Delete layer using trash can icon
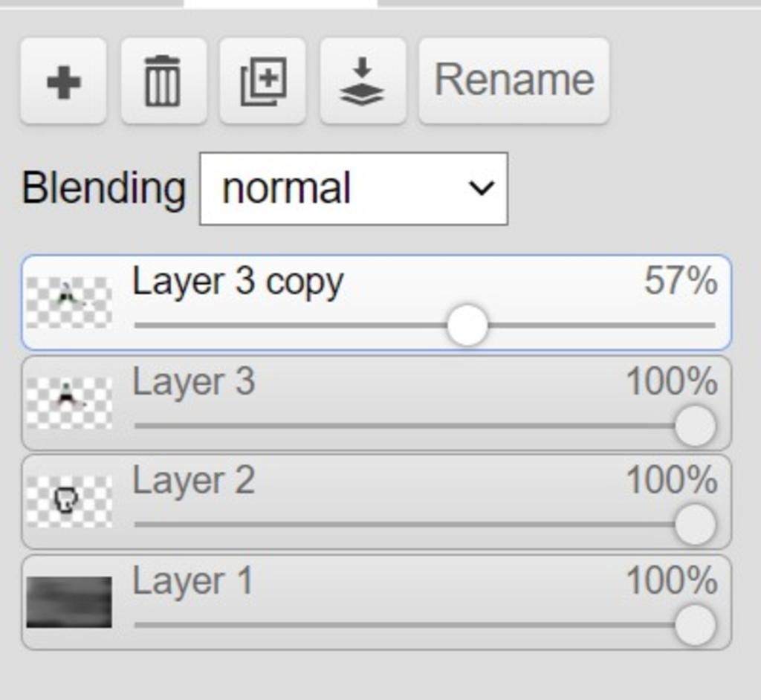Screen dimensions: 761x700 [164, 81]
